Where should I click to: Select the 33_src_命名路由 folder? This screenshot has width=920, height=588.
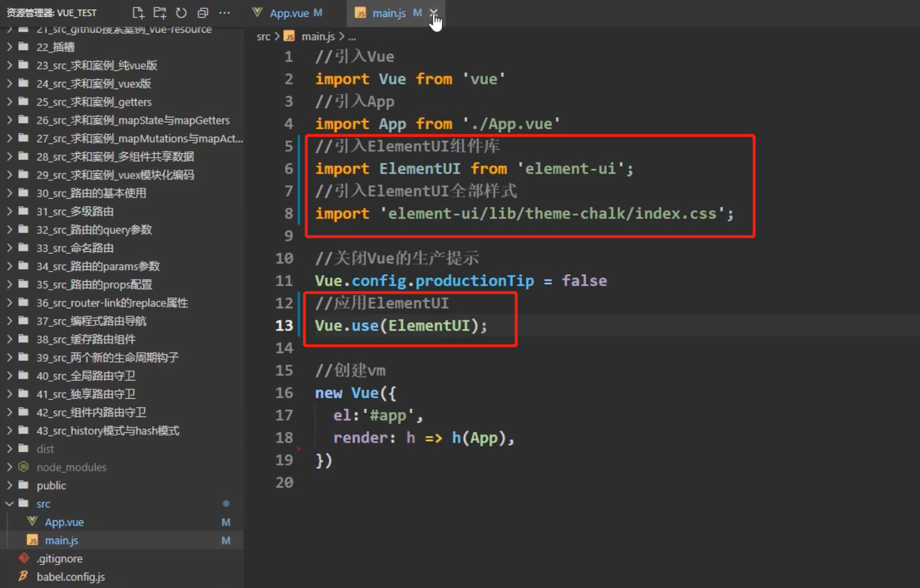(x=122, y=248)
